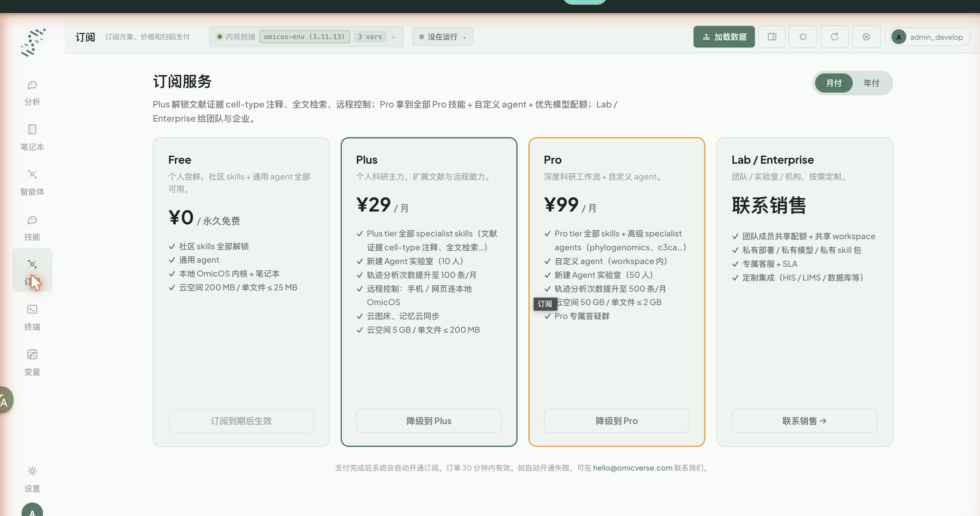Select the 订阅 subscription sidebar item
980x516 pixels.
click(32, 270)
